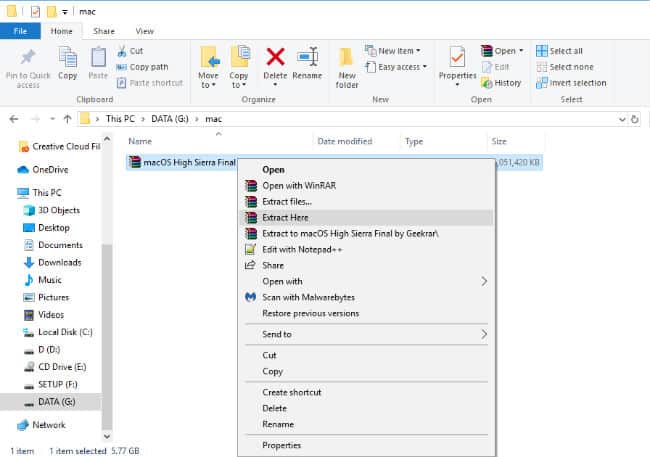Screen dimensions: 650x457
Task: Click DATA (G:) in the address breadcrumb
Action: coord(170,119)
